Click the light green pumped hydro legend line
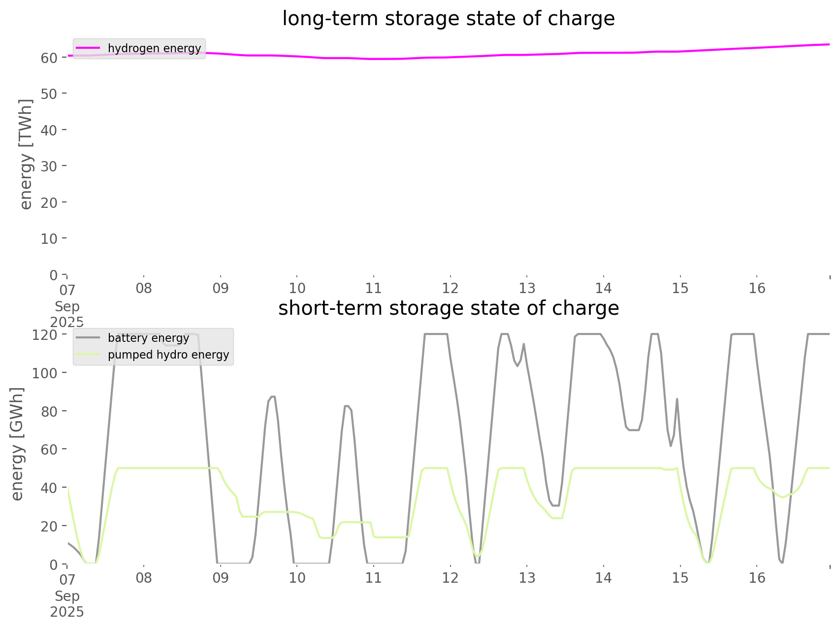 click(x=89, y=355)
